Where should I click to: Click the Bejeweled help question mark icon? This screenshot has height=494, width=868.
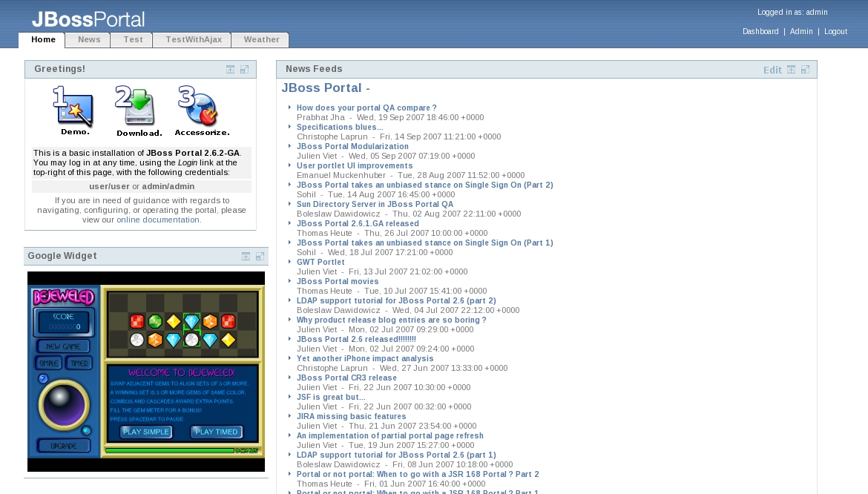coord(42,379)
